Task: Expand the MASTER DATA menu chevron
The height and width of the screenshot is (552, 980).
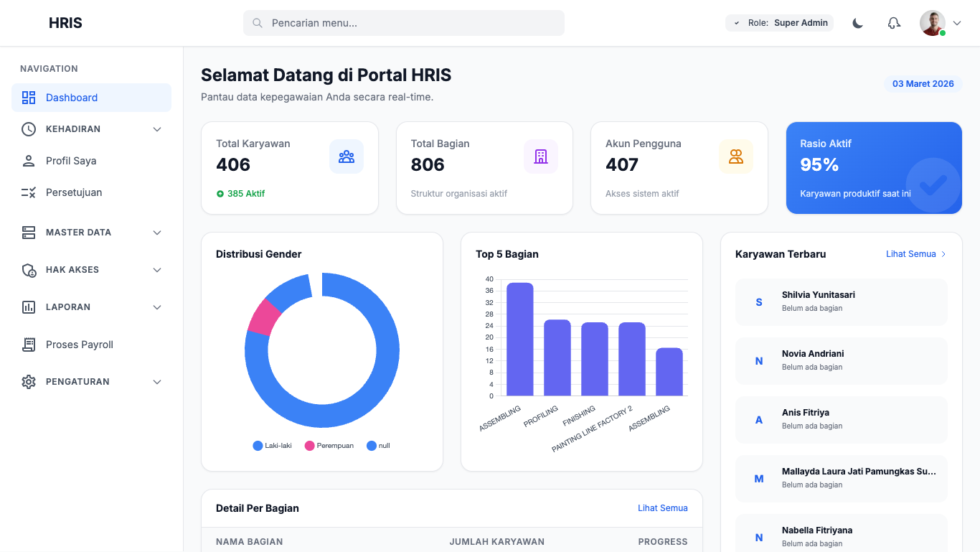Action: (x=157, y=233)
